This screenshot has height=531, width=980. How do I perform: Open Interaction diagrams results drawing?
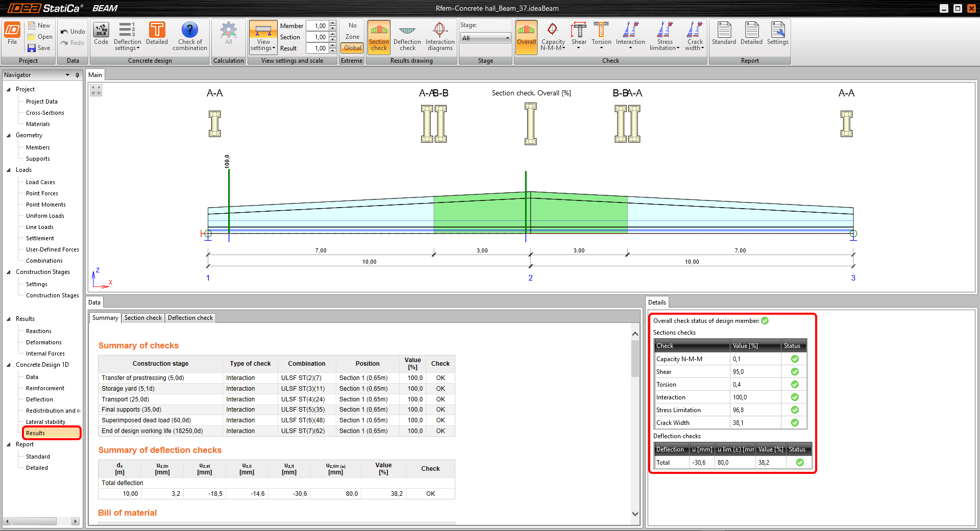pyautogui.click(x=439, y=36)
